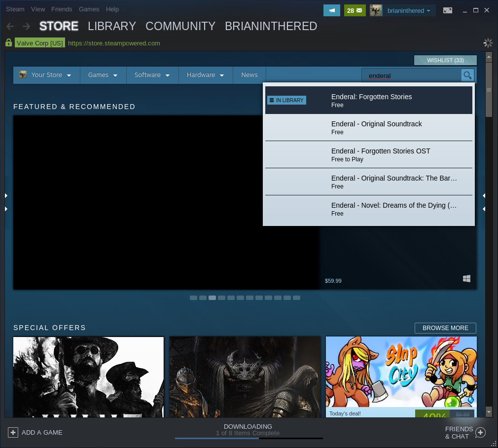Open the Software dropdown menu
The width and height of the screenshot is (498, 448).
(x=152, y=75)
